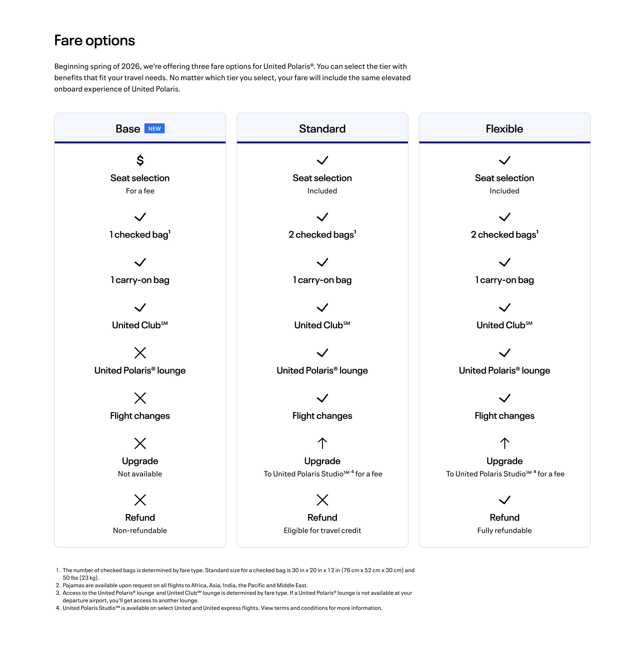Viewport: 644px width, 649px height.
Task: Click the upgrade arrow icon in Flexible column
Action: (x=504, y=443)
